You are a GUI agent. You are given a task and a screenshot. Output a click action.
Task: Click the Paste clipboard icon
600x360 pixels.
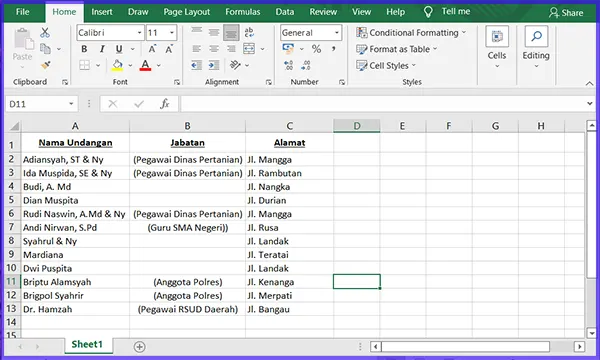click(x=23, y=39)
